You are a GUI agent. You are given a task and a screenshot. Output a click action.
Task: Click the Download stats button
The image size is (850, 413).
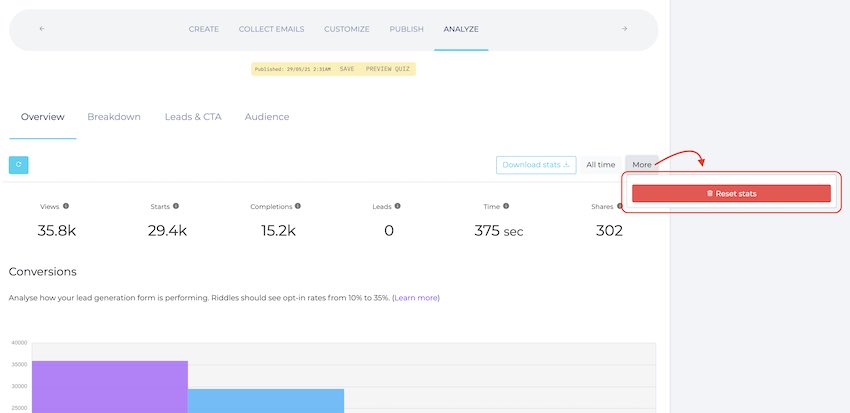tap(536, 165)
